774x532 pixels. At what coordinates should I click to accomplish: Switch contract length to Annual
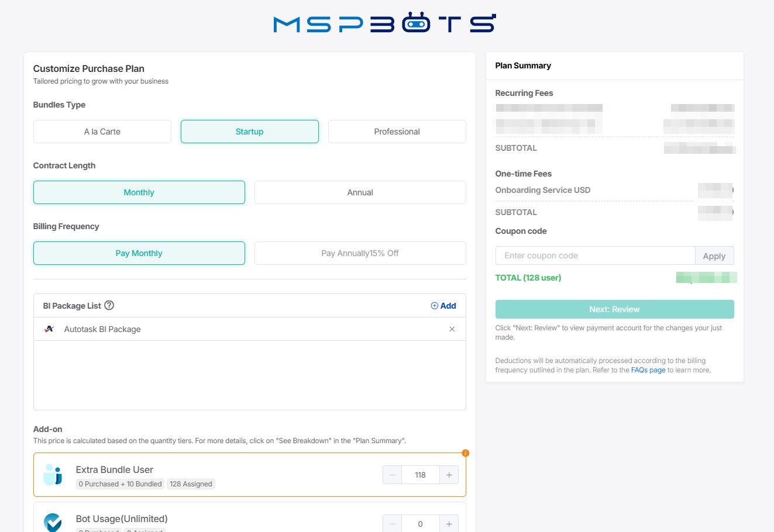(x=360, y=192)
